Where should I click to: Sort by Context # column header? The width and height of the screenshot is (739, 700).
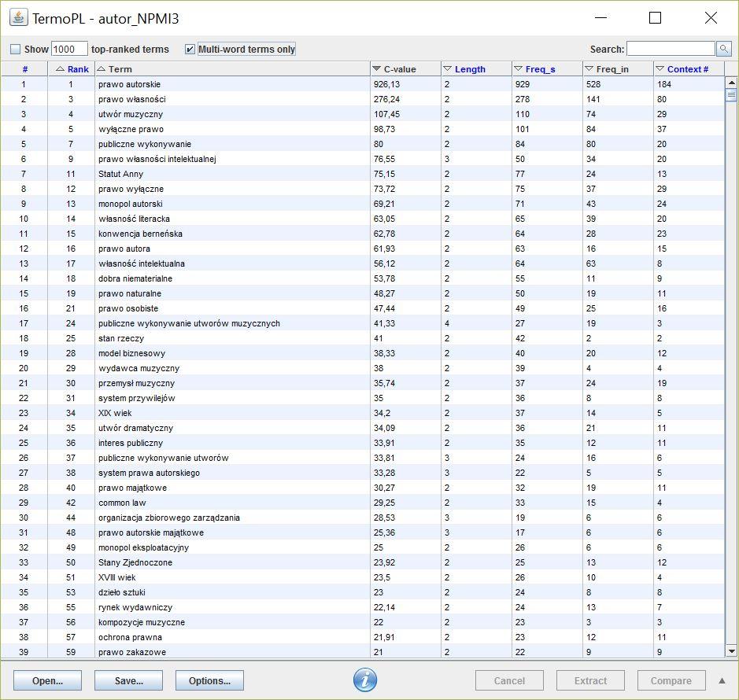pyautogui.click(x=689, y=68)
